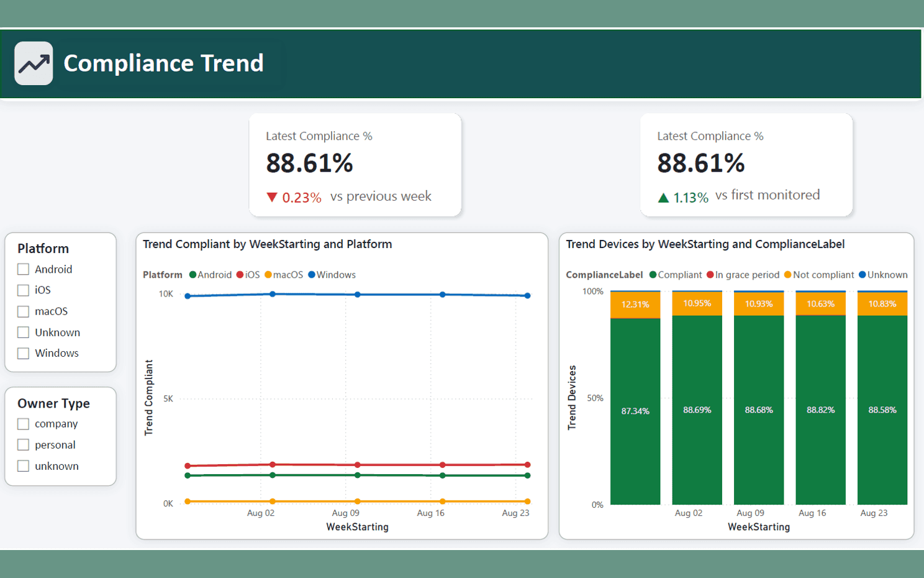Click the Platform slicer header
924x578 pixels.
43,249
